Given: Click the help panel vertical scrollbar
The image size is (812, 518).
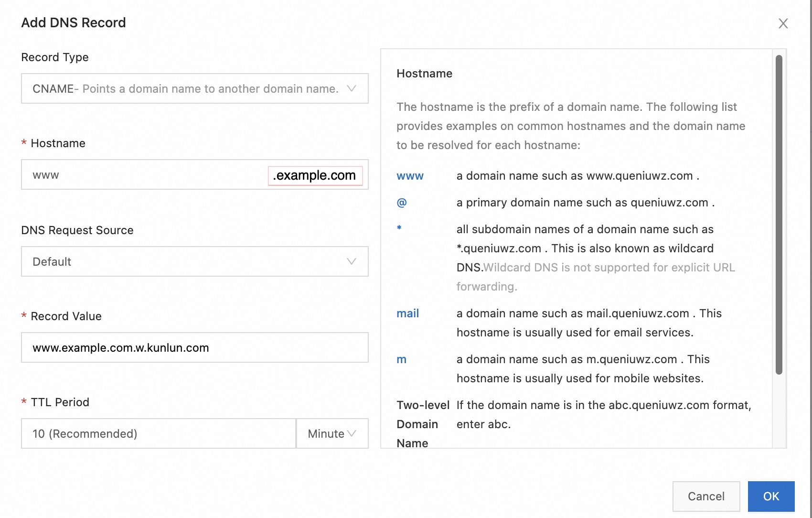Looking at the screenshot, I should 779,215.
